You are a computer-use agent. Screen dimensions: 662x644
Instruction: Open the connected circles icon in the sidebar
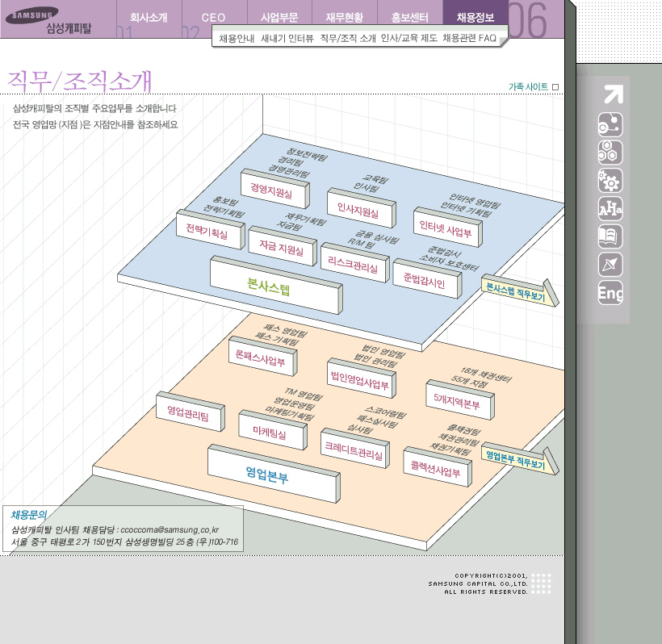coord(610,124)
